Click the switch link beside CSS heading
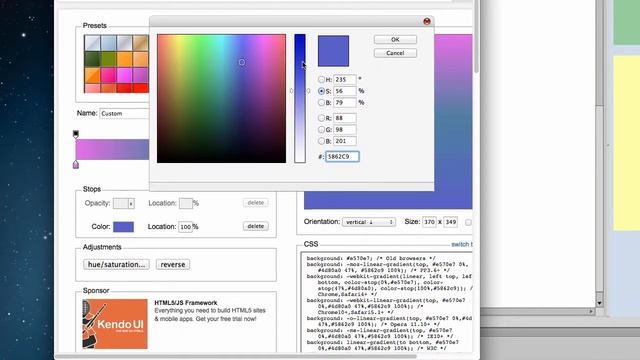Viewport: 640px width, 360px height. pyautogui.click(x=462, y=244)
